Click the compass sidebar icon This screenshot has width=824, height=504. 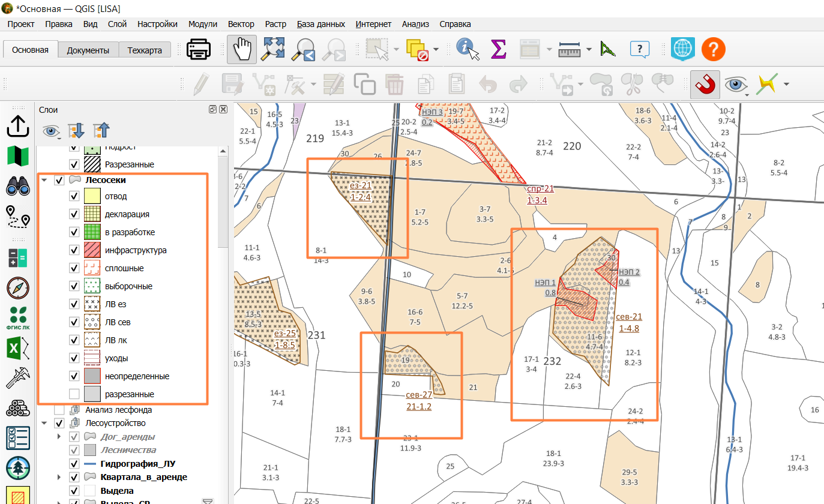point(18,288)
